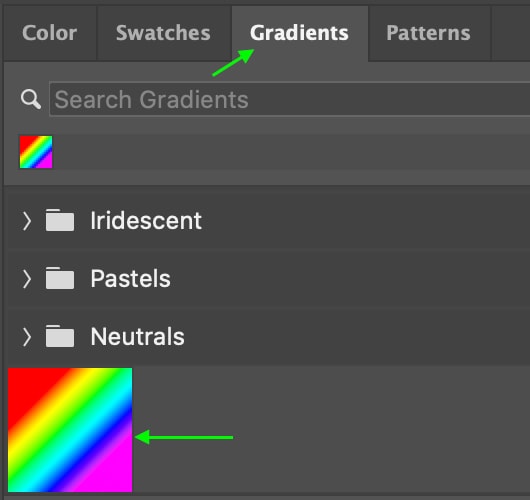Activate the Gradients tab
Image resolution: width=530 pixels, height=500 pixels.
(299, 33)
